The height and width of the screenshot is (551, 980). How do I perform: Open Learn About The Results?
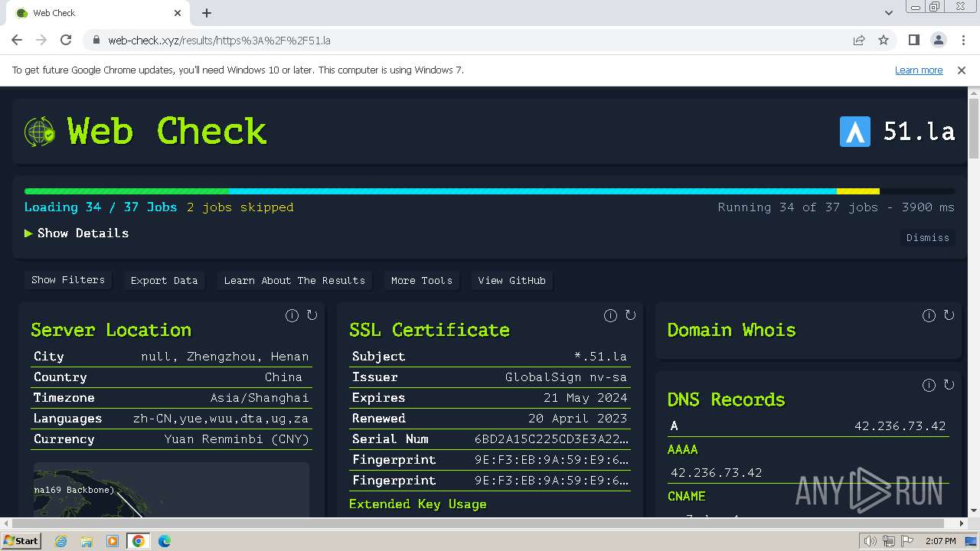[295, 281]
